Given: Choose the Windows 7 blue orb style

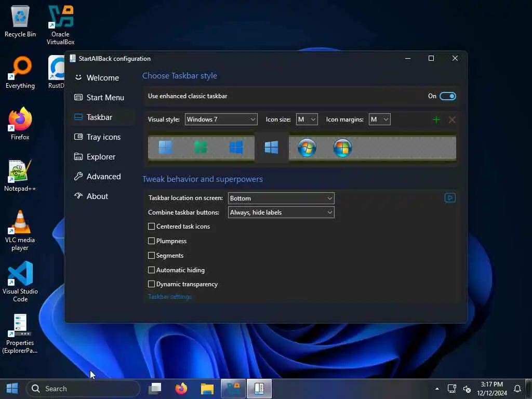Looking at the screenshot, I should (307, 148).
